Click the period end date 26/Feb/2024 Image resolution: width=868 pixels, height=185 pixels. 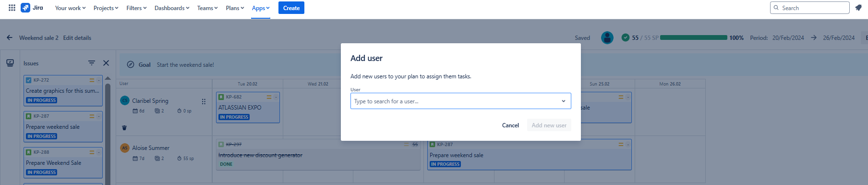839,38
